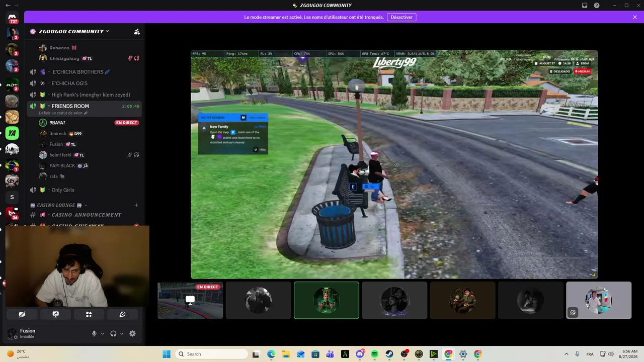Open Microsoft Teams from the taskbar

click(x=331, y=354)
